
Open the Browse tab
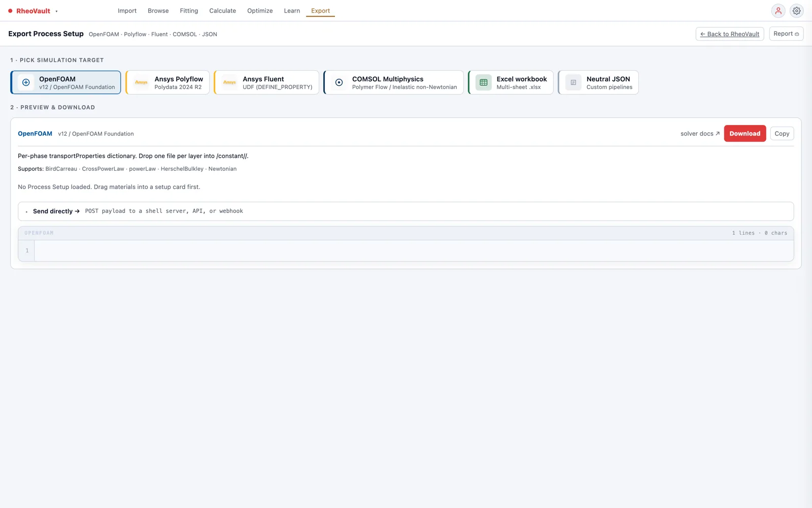pyautogui.click(x=158, y=11)
